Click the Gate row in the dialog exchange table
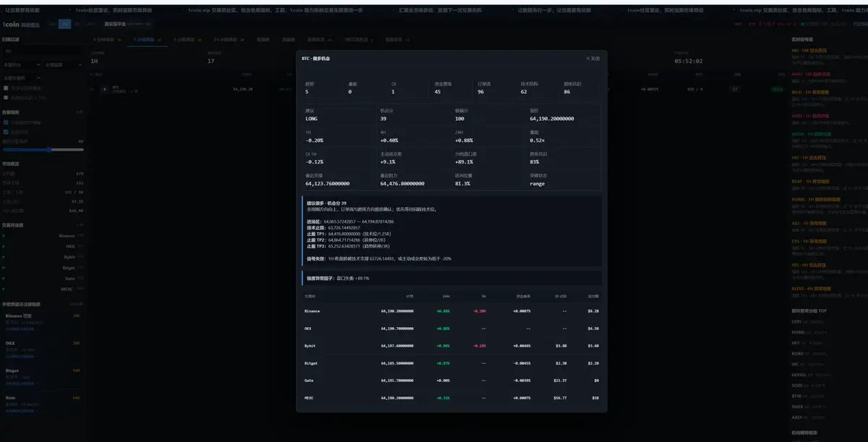The image size is (868, 442). coord(451,381)
